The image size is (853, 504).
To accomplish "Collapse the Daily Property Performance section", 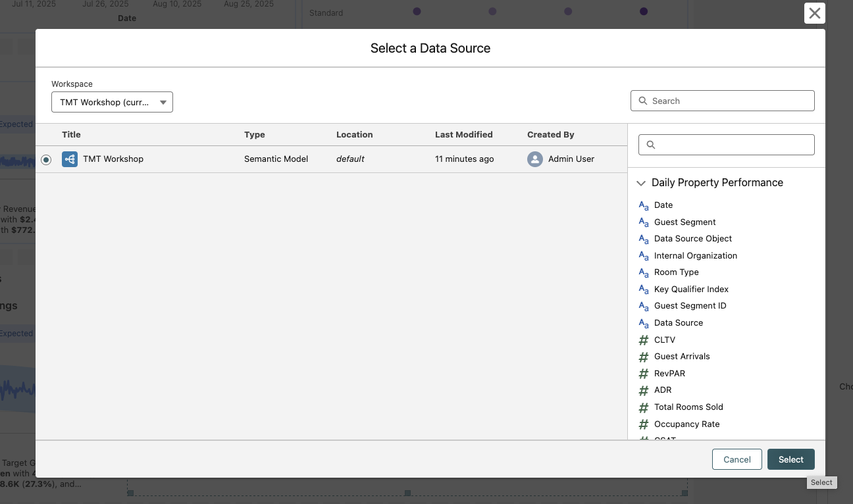I will point(641,183).
